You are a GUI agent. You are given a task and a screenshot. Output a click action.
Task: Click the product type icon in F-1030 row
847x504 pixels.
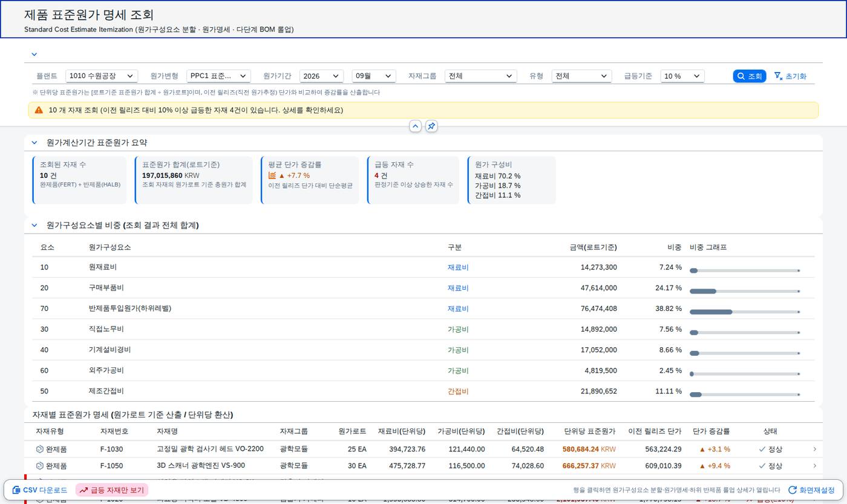40,450
